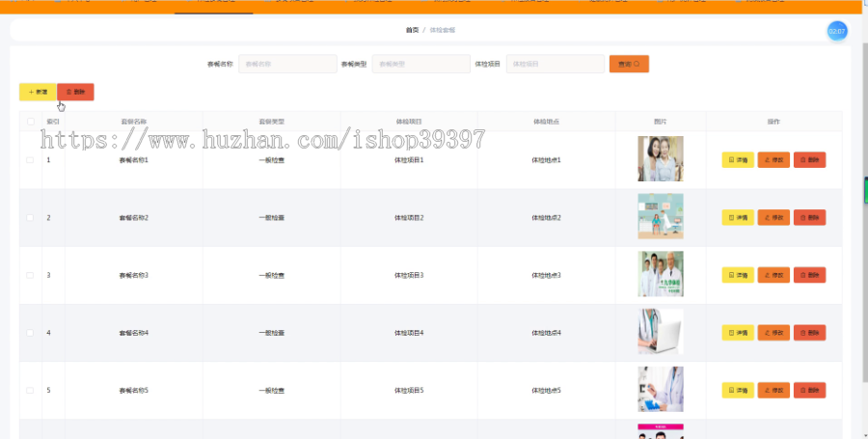Image resolution: width=868 pixels, height=439 pixels.
Task: Click 修改 edit for 套餐名称5
Action: [773, 391]
